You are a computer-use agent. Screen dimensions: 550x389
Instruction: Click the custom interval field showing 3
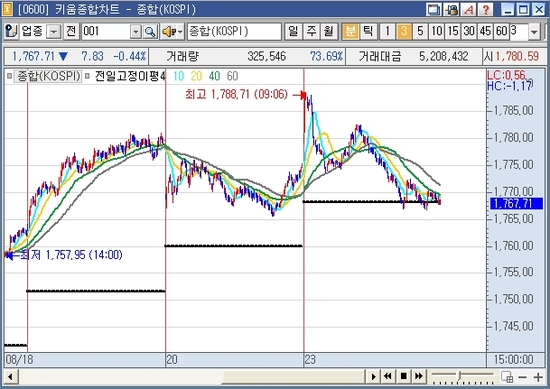tap(519, 32)
